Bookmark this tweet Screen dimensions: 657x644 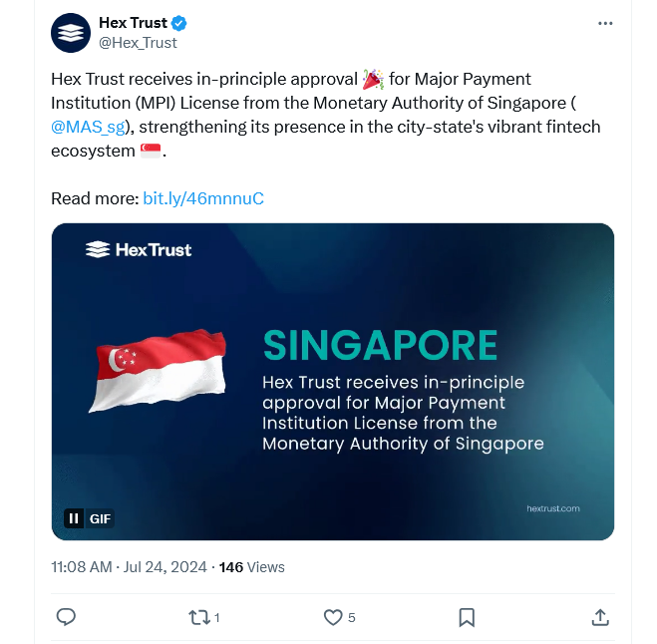[467, 617]
